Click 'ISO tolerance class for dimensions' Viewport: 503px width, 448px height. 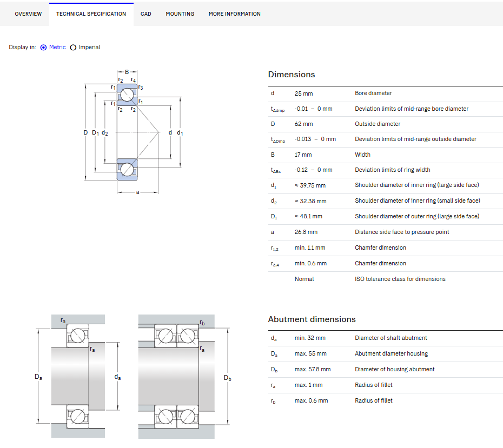click(400, 279)
